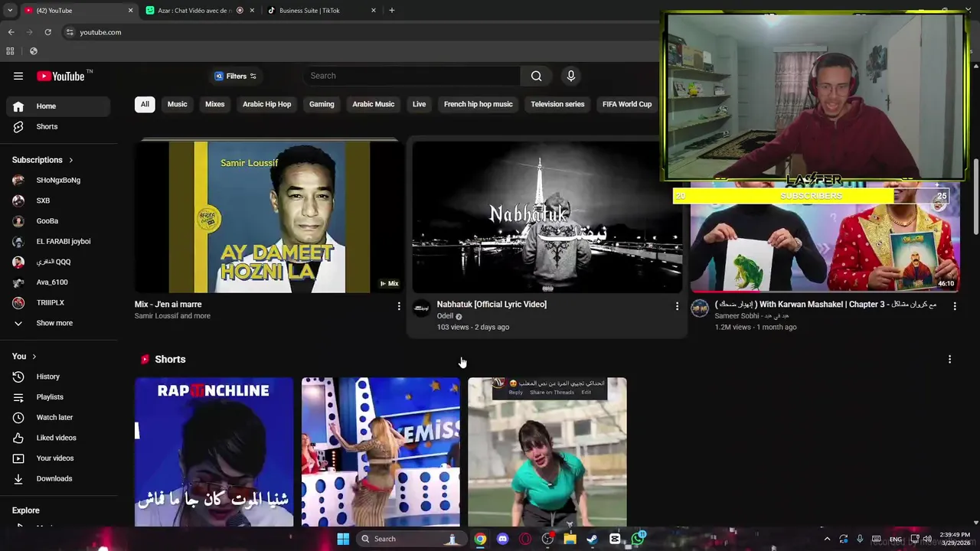Select the Music filter chip
Screen dimensions: 980x551
(x=177, y=104)
